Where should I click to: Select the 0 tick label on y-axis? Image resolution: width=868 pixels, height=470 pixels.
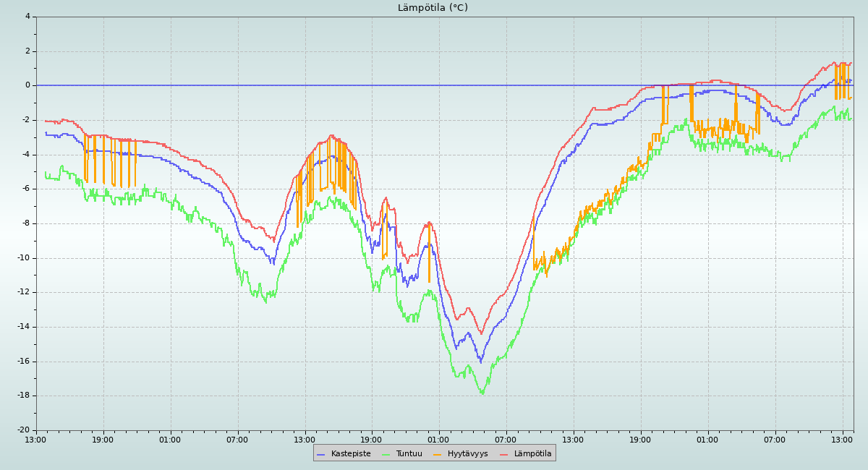(27, 85)
